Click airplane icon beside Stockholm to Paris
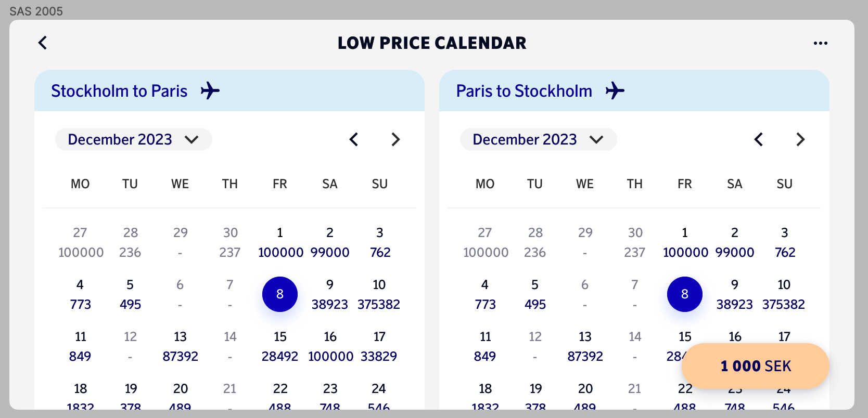The image size is (868, 418). (x=210, y=90)
